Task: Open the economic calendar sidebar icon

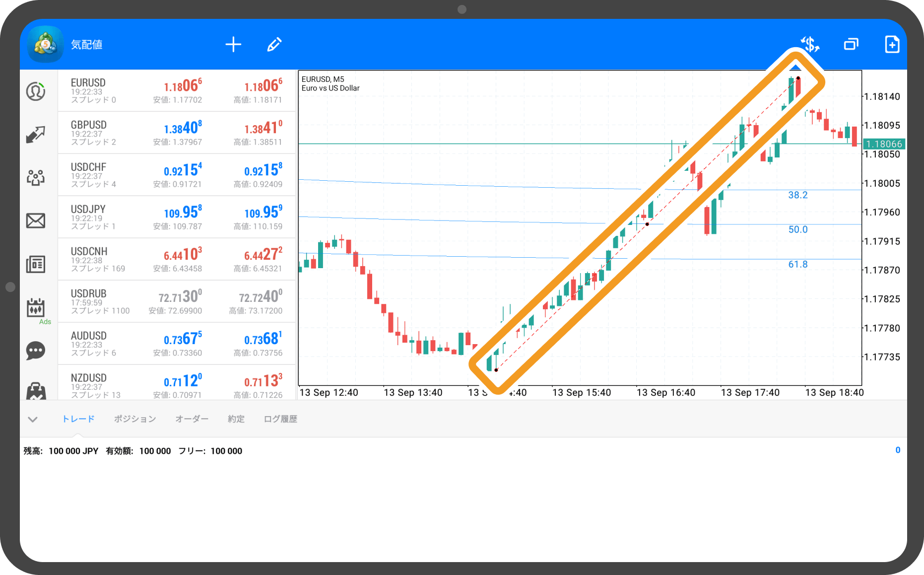Action: coord(36,308)
